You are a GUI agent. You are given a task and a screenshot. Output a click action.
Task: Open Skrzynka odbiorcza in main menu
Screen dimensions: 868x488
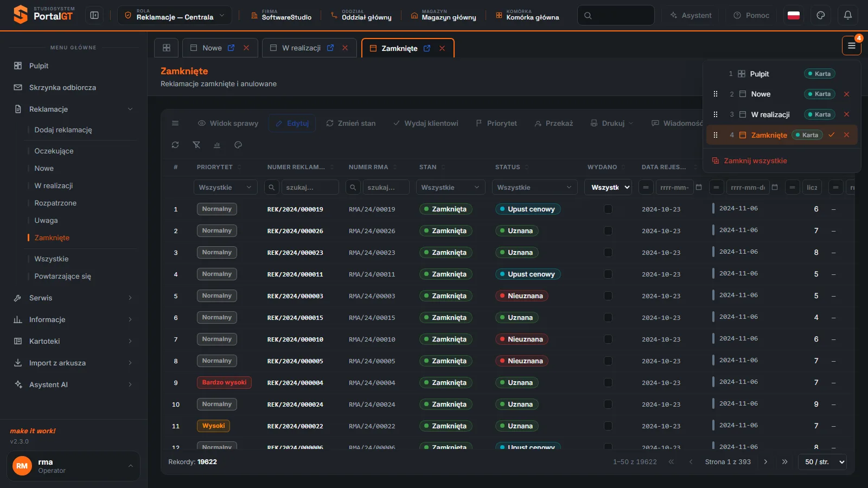73,87
